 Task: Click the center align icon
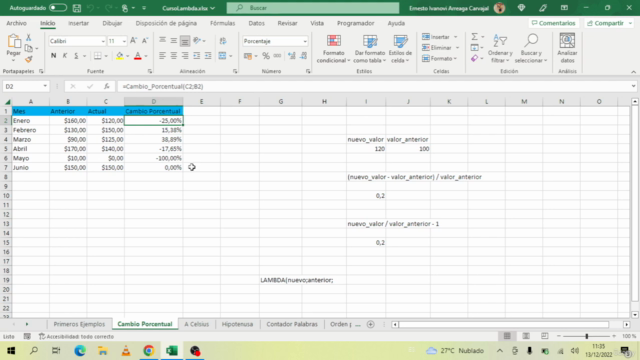pos(174,56)
